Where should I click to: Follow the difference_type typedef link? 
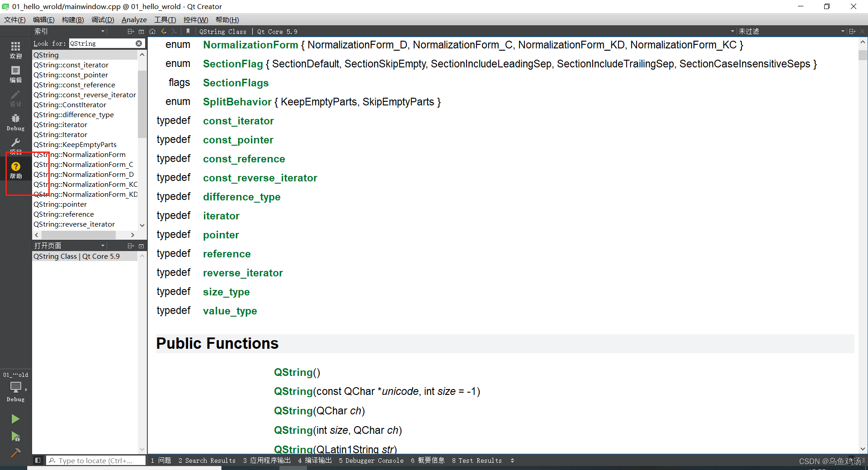click(242, 197)
